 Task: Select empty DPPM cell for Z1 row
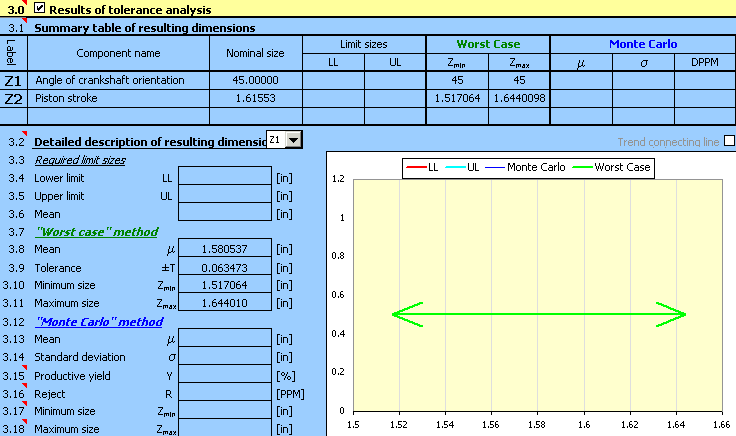coord(705,80)
